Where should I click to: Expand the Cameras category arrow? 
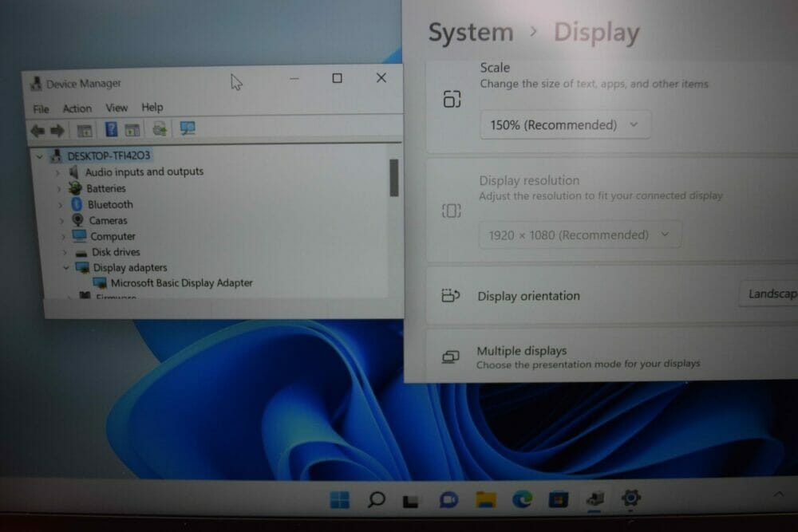click(61, 221)
